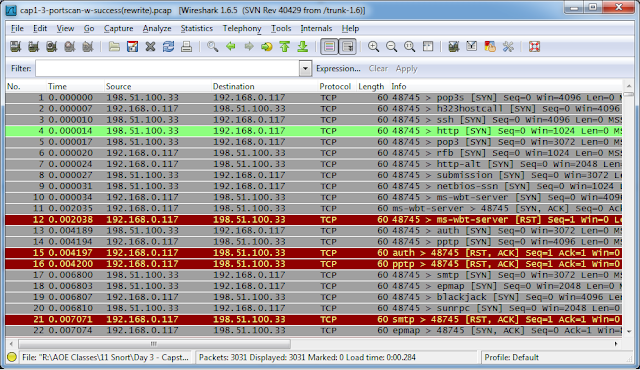Open the Go menu
Viewport: 640px width, 370px height.
coord(89,29)
